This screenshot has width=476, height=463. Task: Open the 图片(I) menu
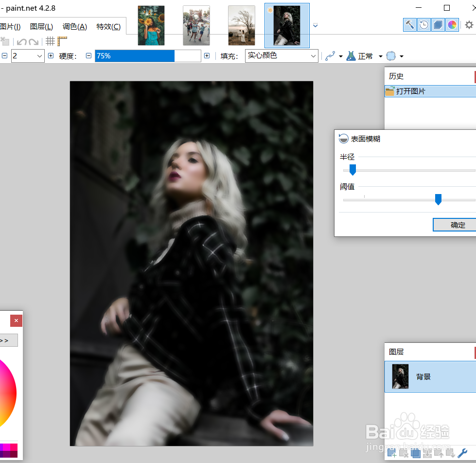tap(10, 27)
